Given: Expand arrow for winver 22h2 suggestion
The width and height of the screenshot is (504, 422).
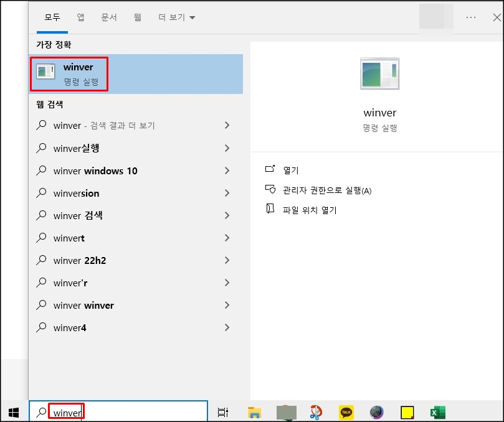Looking at the screenshot, I should pos(227,260).
